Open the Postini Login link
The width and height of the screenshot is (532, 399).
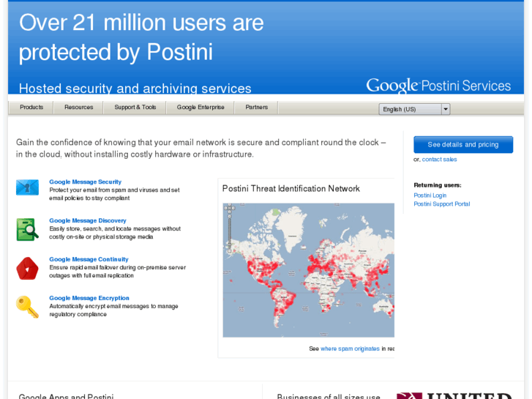coord(430,195)
